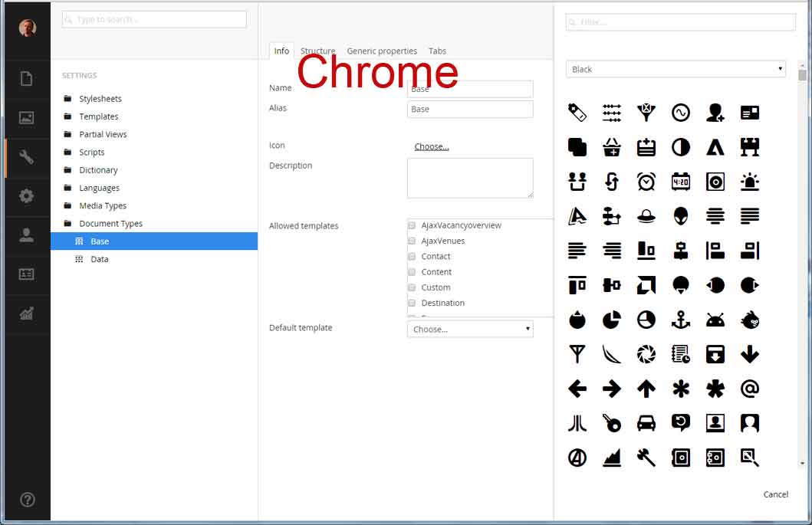Switch to the Structure tab
Image resolution: width=812 pixels, height=525 pixels.
[x=317, y=51]
